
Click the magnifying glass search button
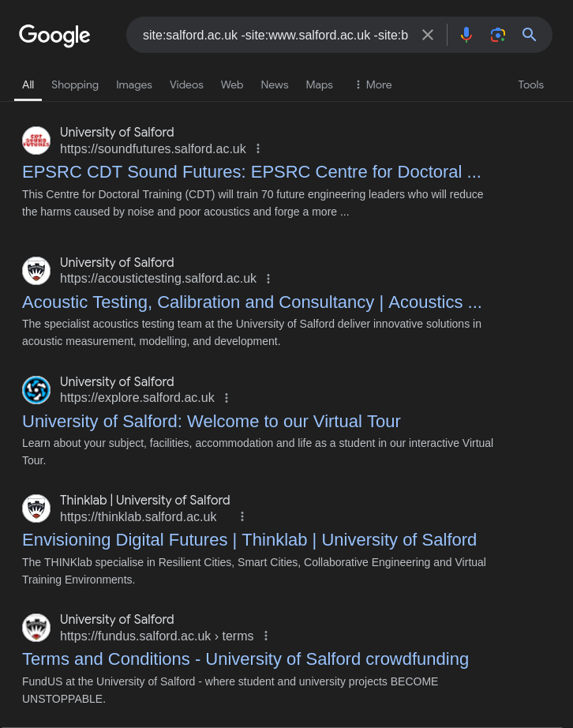[529, 35]
